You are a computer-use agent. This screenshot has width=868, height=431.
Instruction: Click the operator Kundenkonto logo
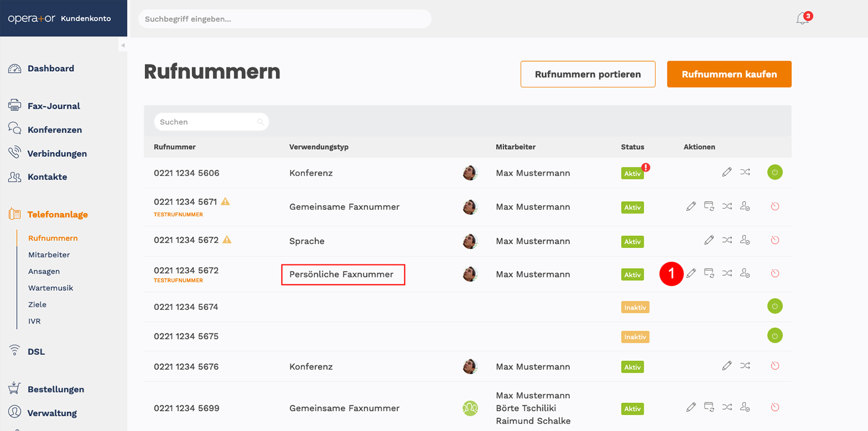click(59, 18)
